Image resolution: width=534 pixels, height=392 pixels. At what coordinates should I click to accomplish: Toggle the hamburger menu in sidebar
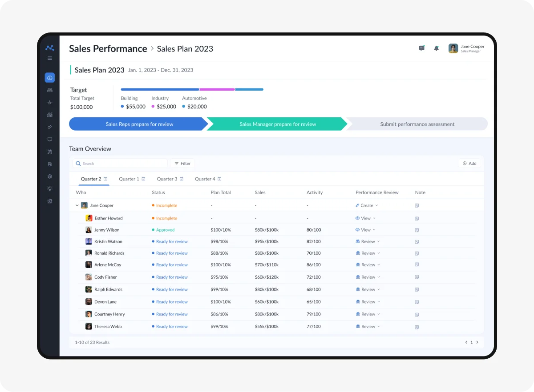(49, 58)
